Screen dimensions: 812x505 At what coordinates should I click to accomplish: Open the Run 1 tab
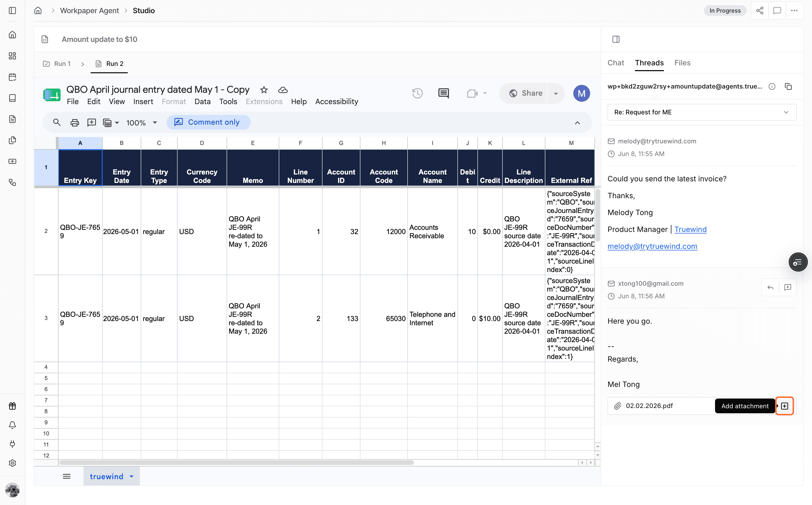(57, 64)
